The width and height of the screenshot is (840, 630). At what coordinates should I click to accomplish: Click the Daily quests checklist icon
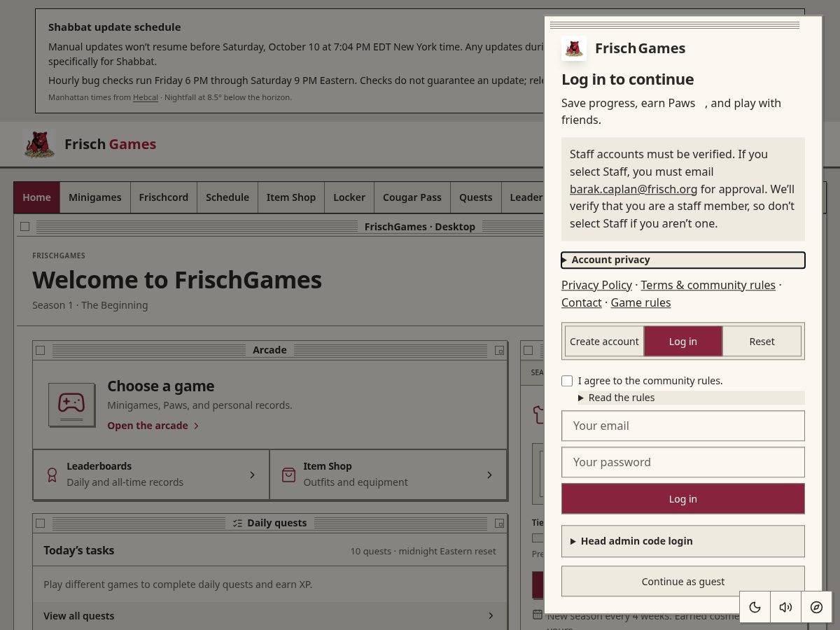238,523
